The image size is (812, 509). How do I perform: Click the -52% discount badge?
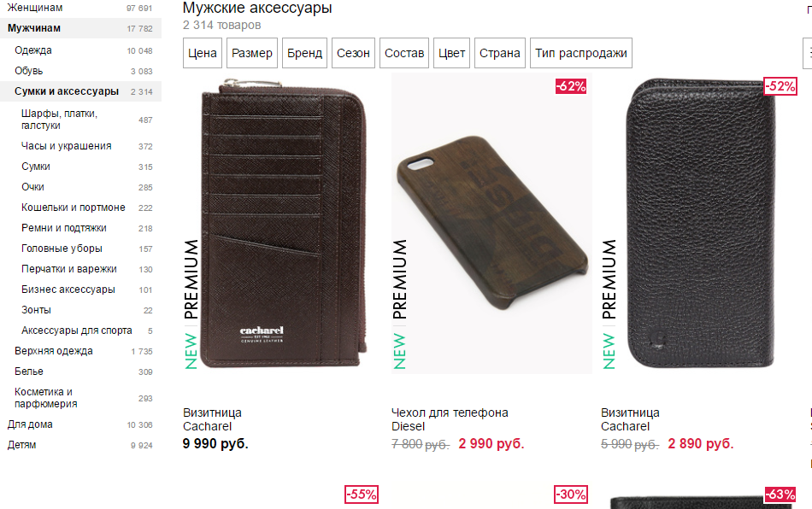coord(780,86)
